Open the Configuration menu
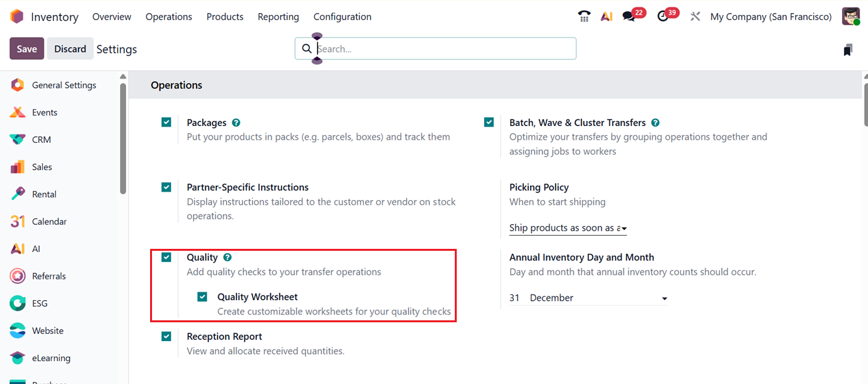Viewport: 868px width, 384px height. point(342,17)
